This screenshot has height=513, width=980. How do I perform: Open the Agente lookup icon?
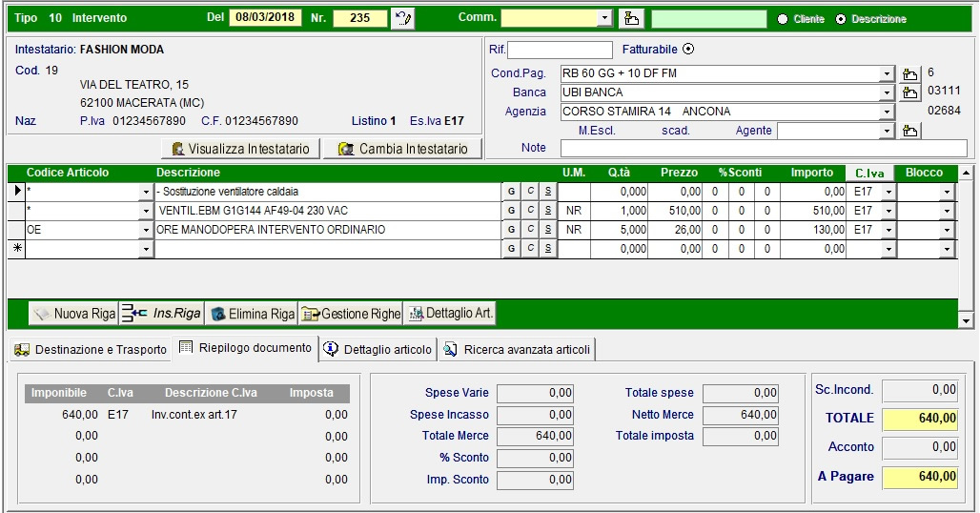click(909, 131)
